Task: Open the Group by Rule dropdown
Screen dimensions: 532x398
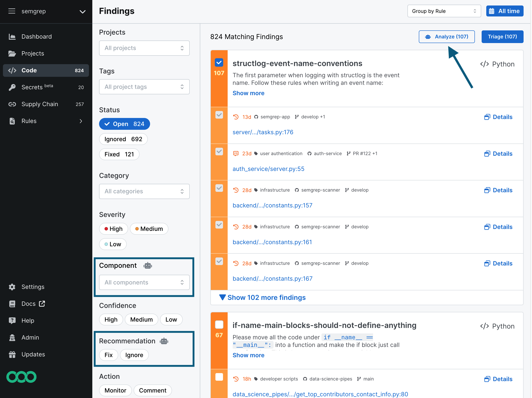Action: 444,11
